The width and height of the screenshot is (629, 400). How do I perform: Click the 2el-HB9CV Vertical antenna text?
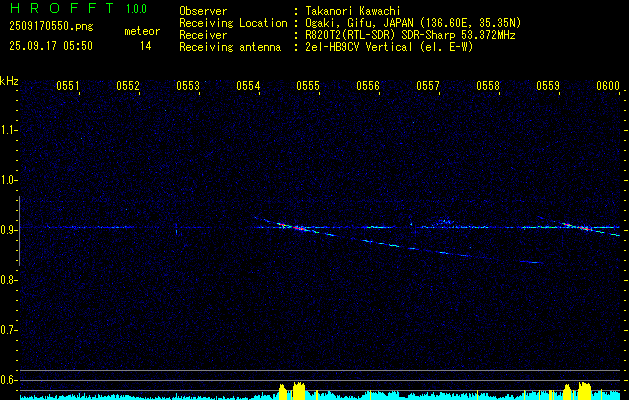point(389,47)
